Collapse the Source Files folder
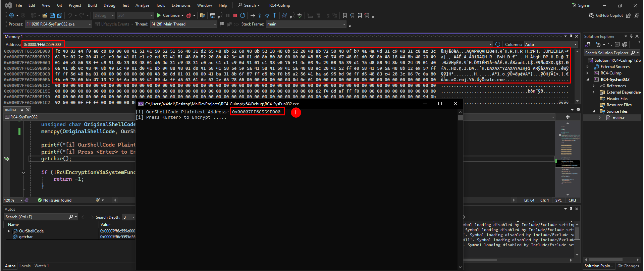Screen dimensions: 644x271 click(x=594, y=111)
